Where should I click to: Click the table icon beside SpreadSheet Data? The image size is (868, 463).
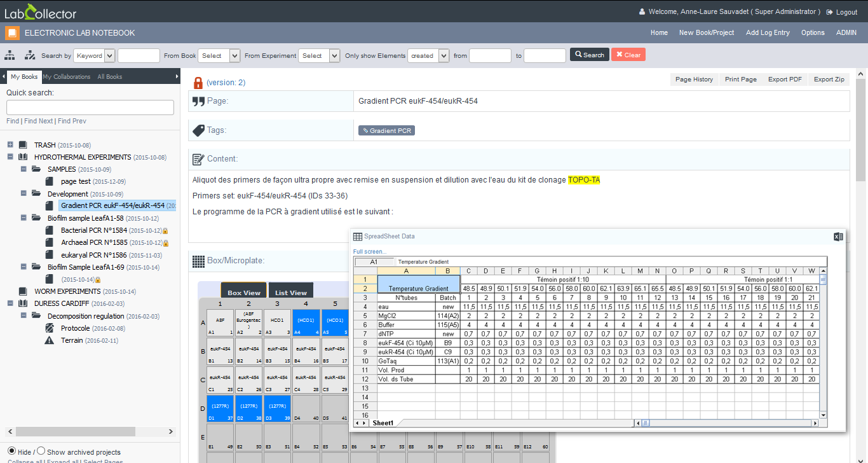[x=358, y=237]
